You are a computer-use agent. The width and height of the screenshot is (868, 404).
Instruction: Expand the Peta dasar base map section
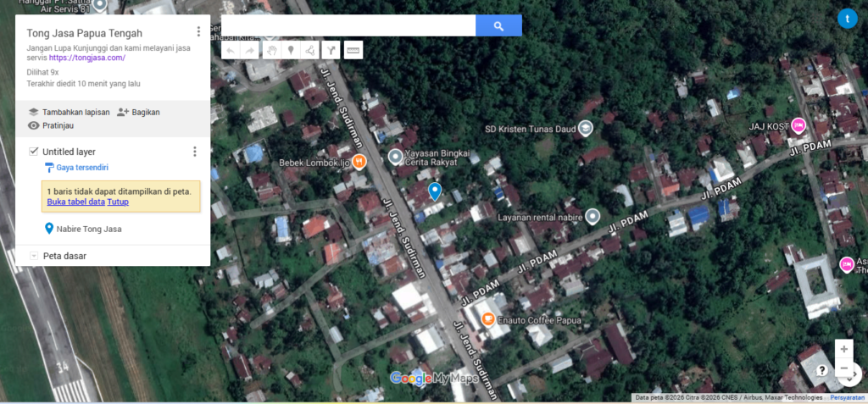click(34, 256)
